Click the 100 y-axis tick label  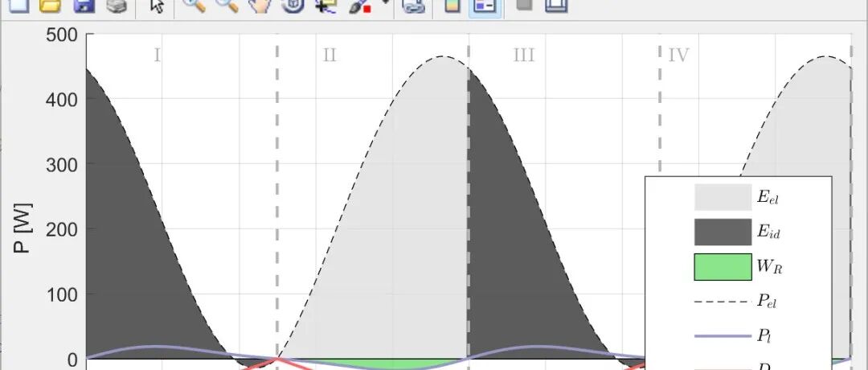pyautogui.click(x=60, y=294)
